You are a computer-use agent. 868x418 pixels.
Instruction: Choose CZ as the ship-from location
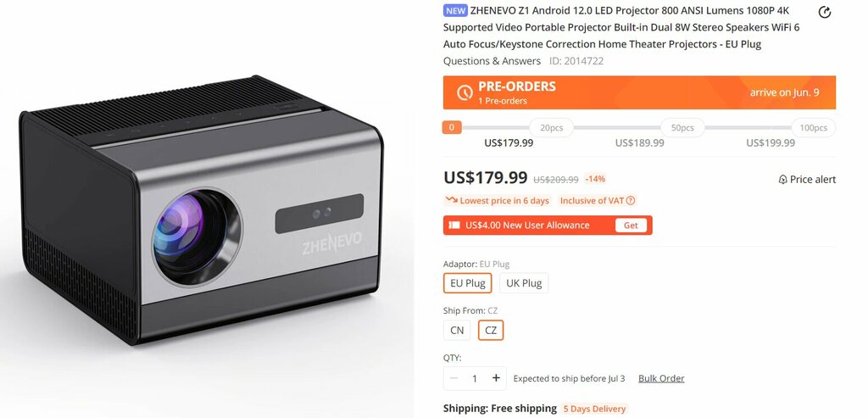tap(491, 331)
